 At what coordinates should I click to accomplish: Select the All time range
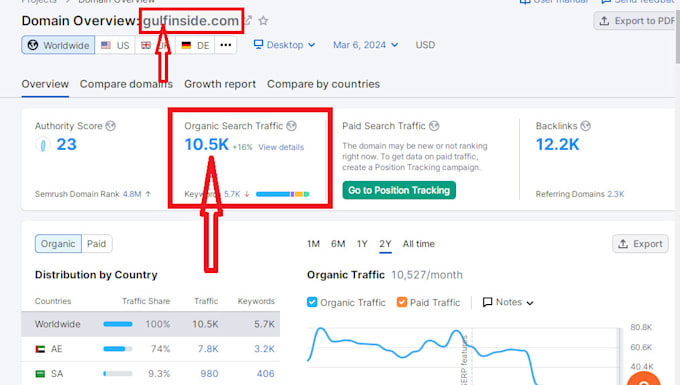(418, 244)
